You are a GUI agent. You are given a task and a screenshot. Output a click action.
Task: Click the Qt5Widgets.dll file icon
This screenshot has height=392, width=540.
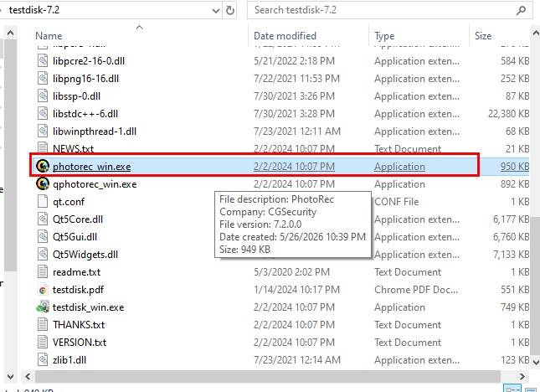(x=43, y=255)
